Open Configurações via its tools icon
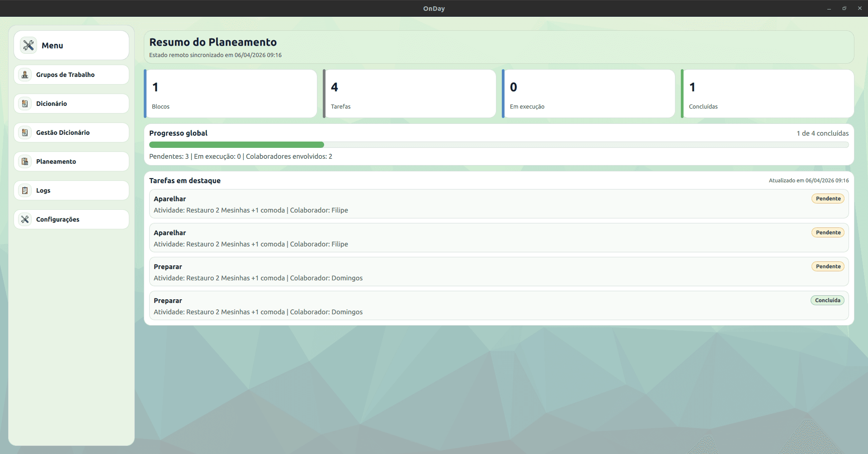 tap(25, 219)
